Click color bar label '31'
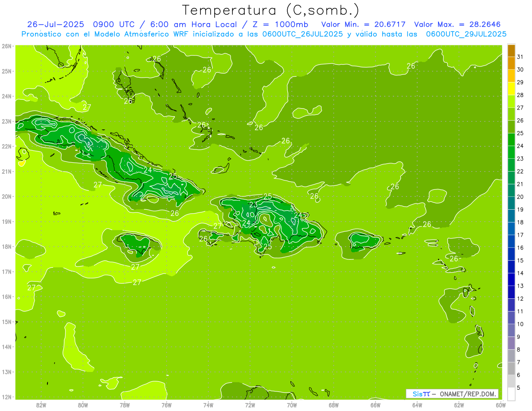 [x=520, y=56]
